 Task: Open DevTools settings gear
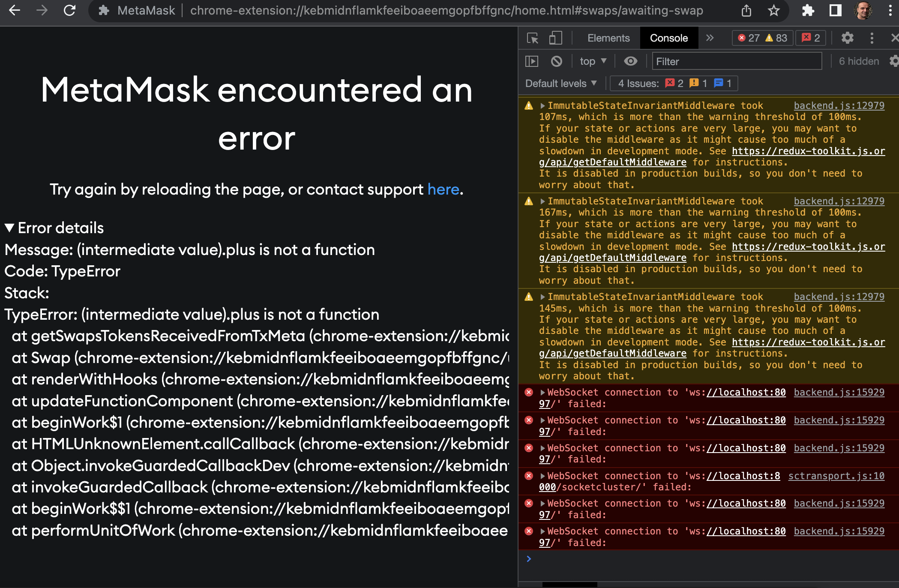click(848, 38)
